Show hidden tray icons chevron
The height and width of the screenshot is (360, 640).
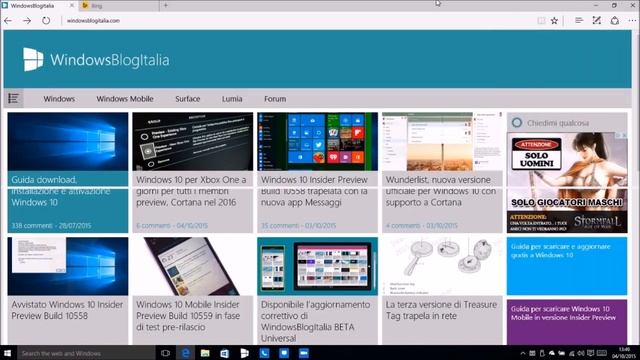click(x=523, y=353)
